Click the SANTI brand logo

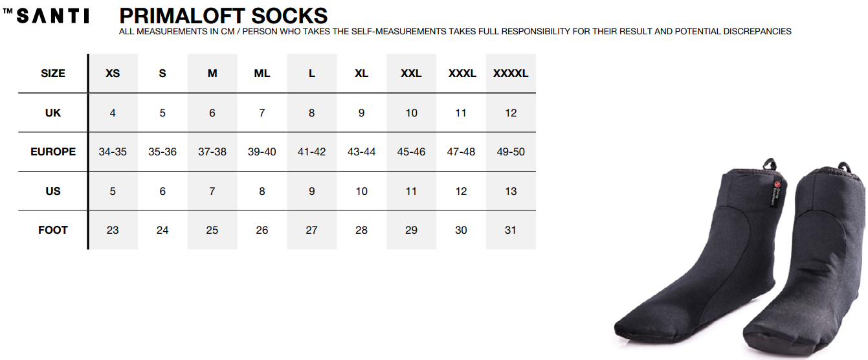coord(47,16)
